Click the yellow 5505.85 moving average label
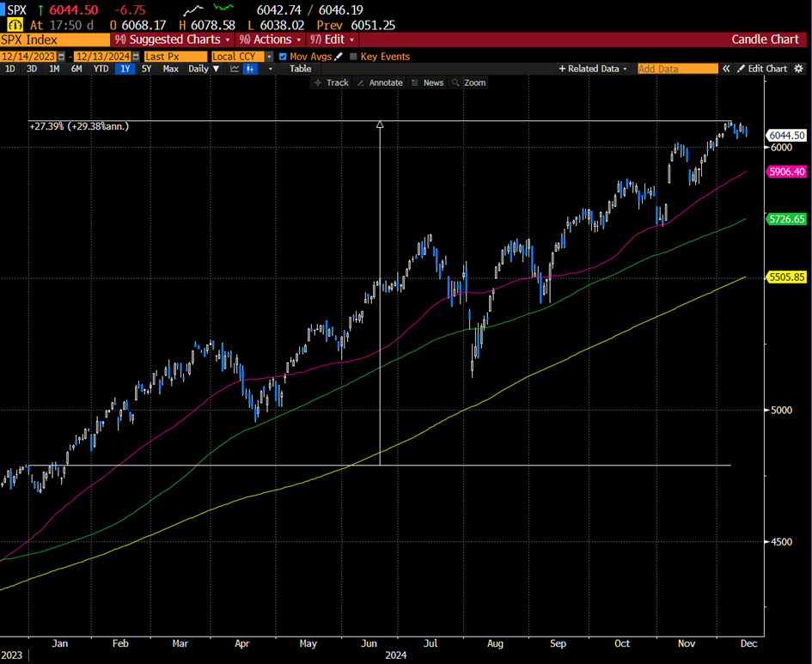This screenshot has height=664, width=812. pos(786,277)
